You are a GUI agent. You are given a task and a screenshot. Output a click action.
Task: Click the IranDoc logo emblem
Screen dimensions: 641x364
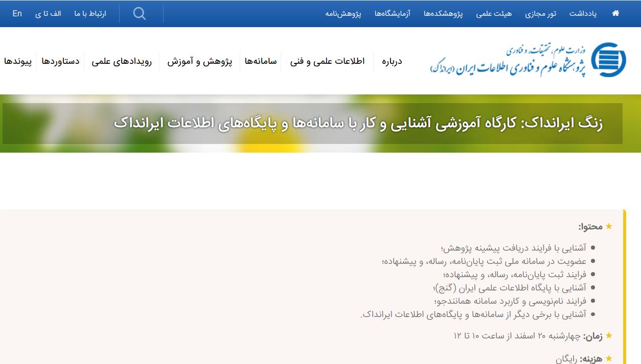tap(608, 60)
